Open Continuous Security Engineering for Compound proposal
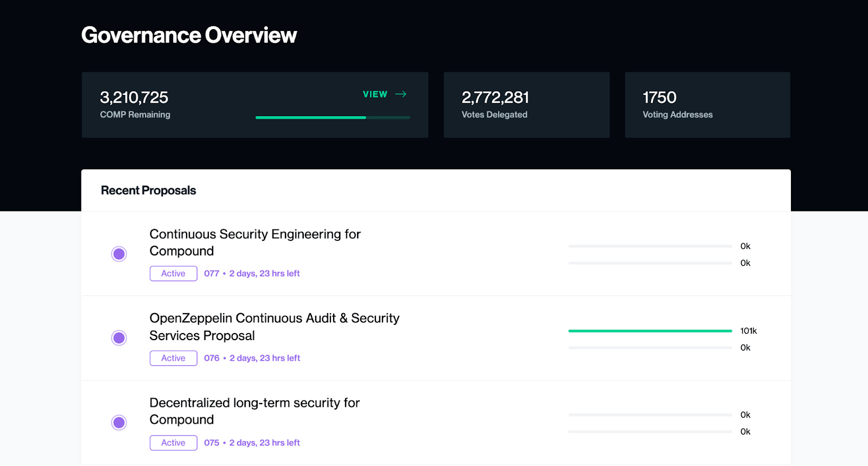The width and height of the screenshot is (868, 466). pos(255,242)
